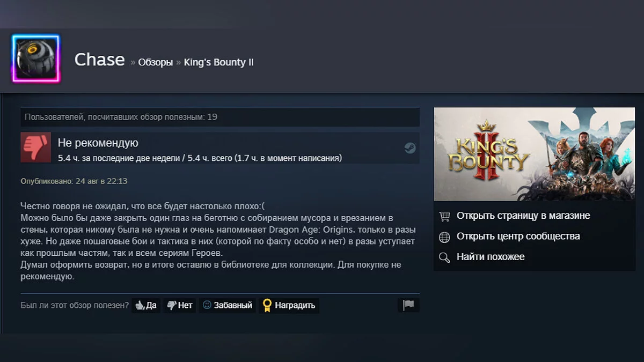Click the red thumbs-down review icon
The image size is (644, 362).
(36, 147)
